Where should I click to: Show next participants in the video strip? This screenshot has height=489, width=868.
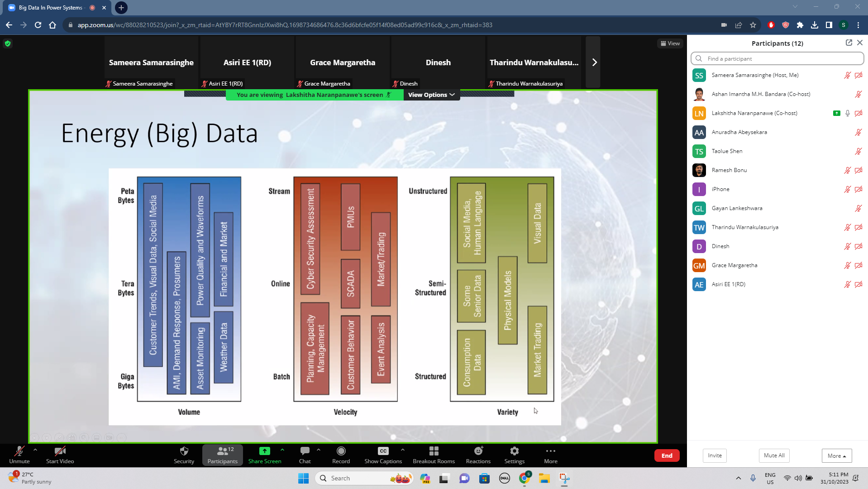pos(594,62)
